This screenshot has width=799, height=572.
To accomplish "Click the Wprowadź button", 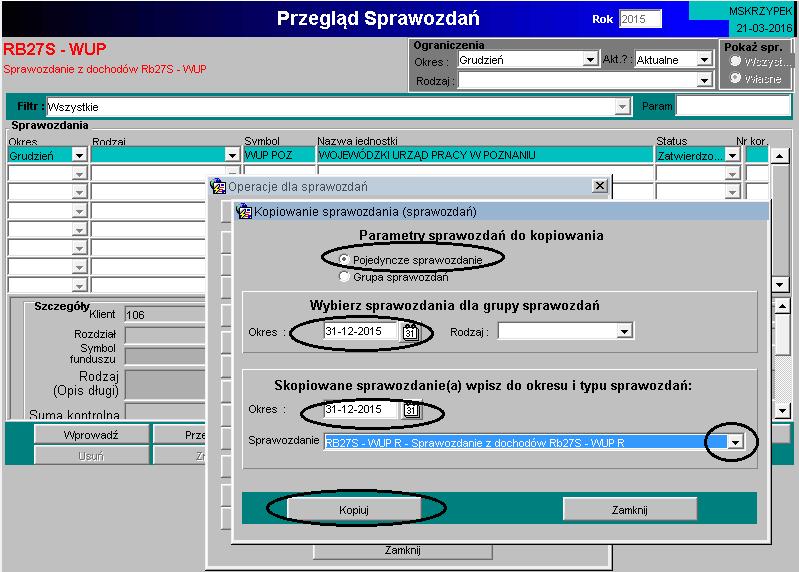I will click(x=91, y=435).
